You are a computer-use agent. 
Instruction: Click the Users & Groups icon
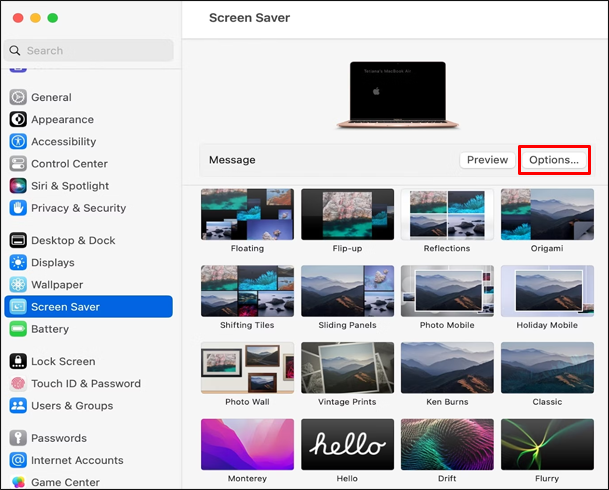18,405
